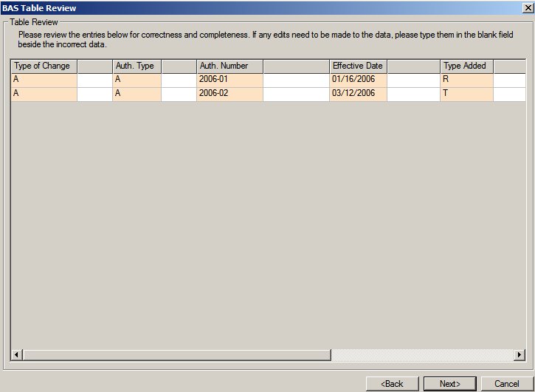Click blank edit field beside 01/16/2006
The height and width of the screenshot is (392, 535).
tap(413, 80)
